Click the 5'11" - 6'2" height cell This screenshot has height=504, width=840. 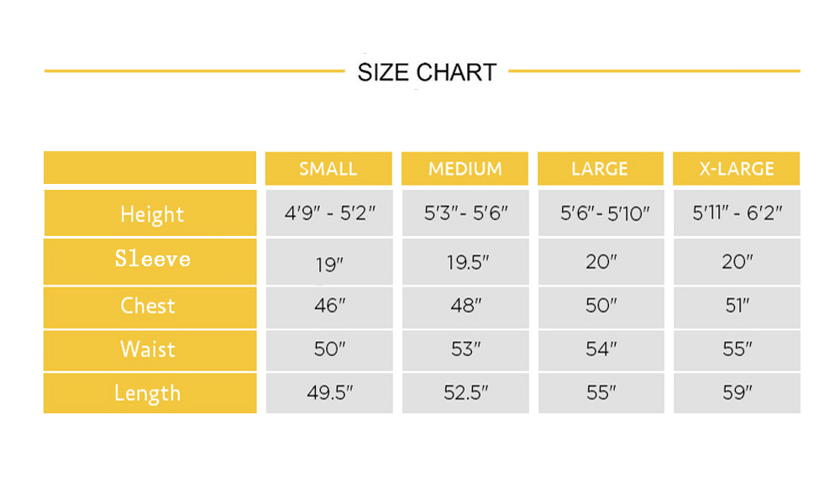point(738,213)
